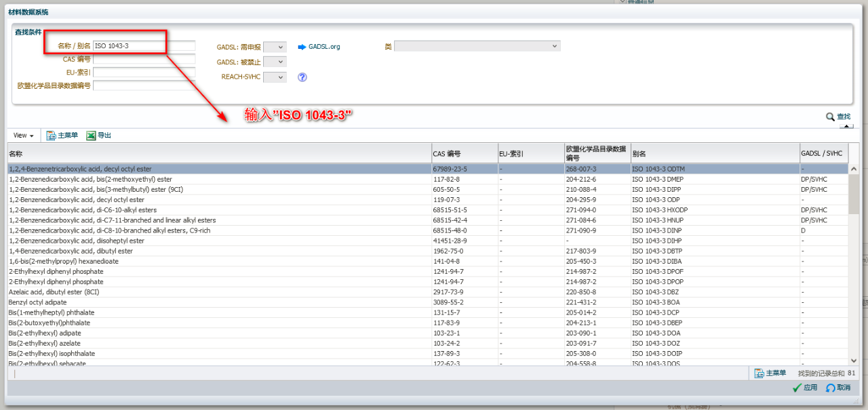Click the 主菜单 toolbar icon
868x410 pixels.
[x=51, y=136]
